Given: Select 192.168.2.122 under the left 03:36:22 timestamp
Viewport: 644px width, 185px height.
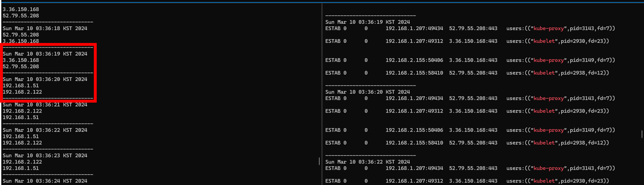Looking at the screenshot, I should pos(22,143).
